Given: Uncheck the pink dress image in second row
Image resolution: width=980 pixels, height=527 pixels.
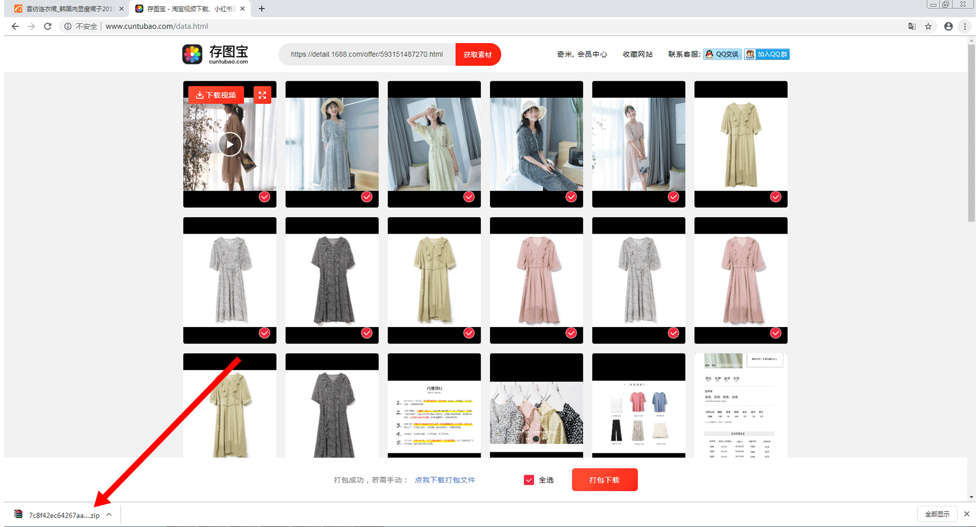Looking at the screenshot, I should [571, 333].
